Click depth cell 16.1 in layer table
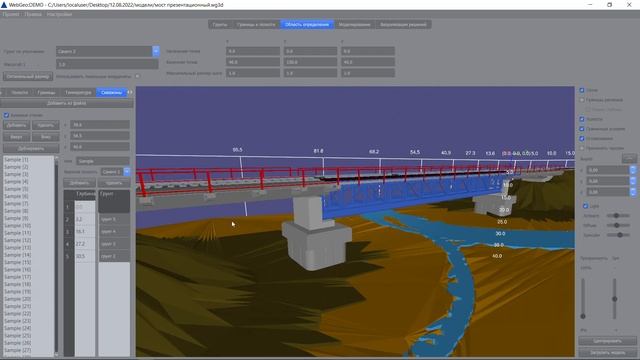Image resolution: width=640 pixels, height=360 pixels. pyautogui.click(x=85, y=231)
